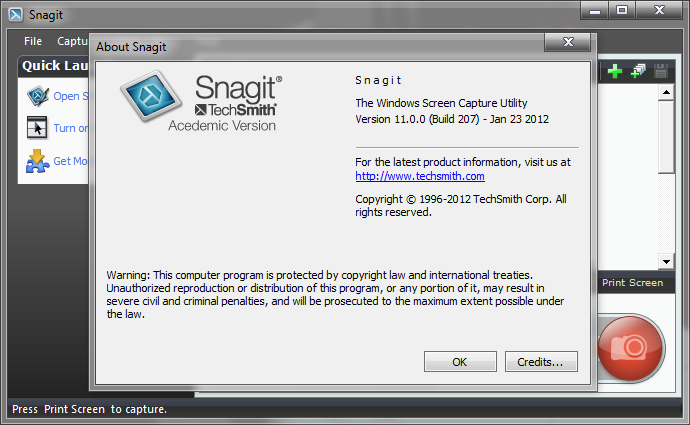Click the profiles list scrollbar thumb
Image resolution: width=690 pixels, height=425 pixels.
pyautogui.click(x=666, y=137)
